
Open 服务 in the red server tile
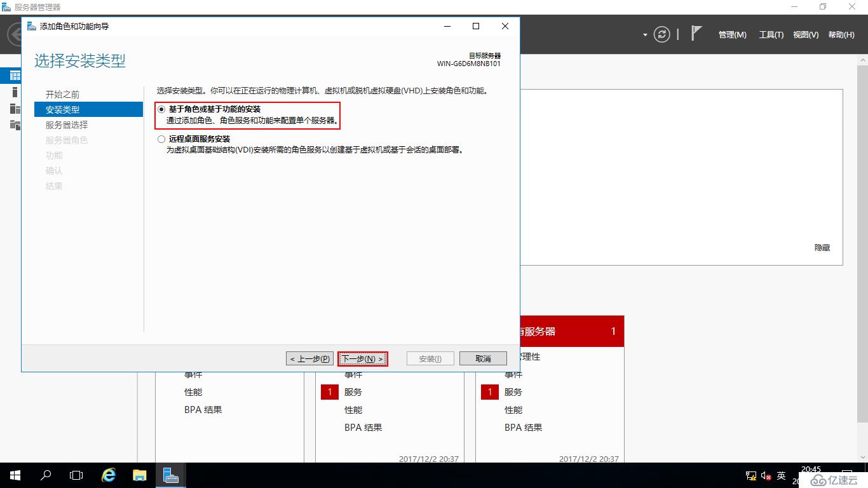(513, 392)
